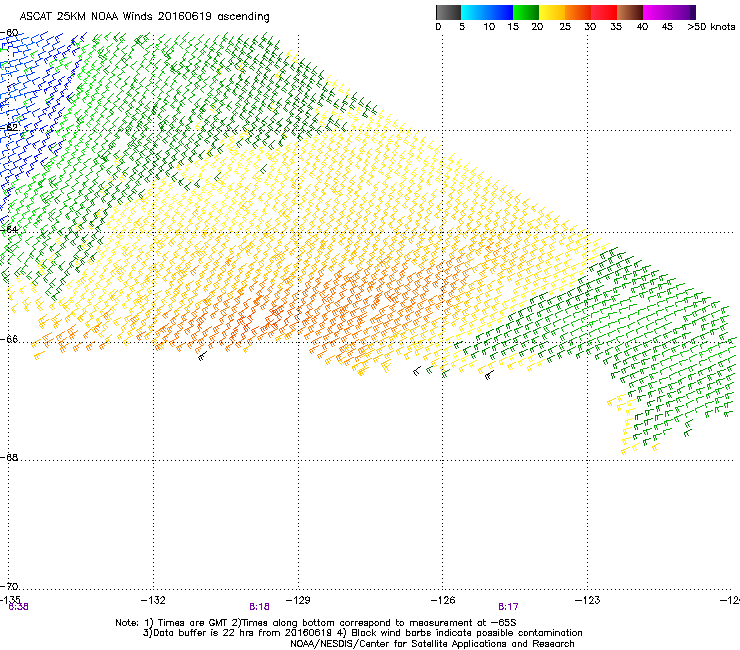Click the note 'Data buffer is 22 hrs'

coord(205,633)
